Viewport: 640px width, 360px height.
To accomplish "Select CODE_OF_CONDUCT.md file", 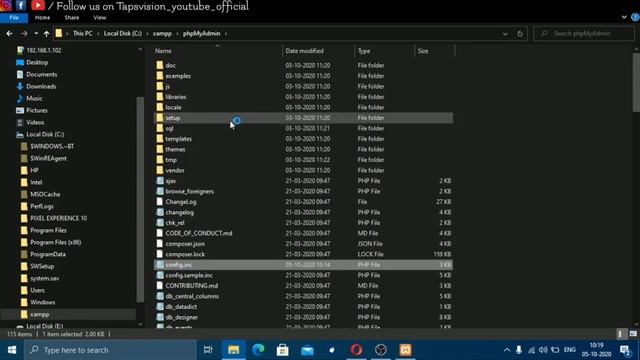I will point(303,233).
